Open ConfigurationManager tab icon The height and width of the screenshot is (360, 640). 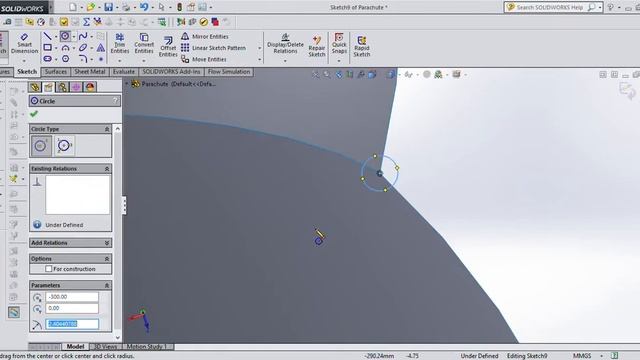click(x=62, y=87)
